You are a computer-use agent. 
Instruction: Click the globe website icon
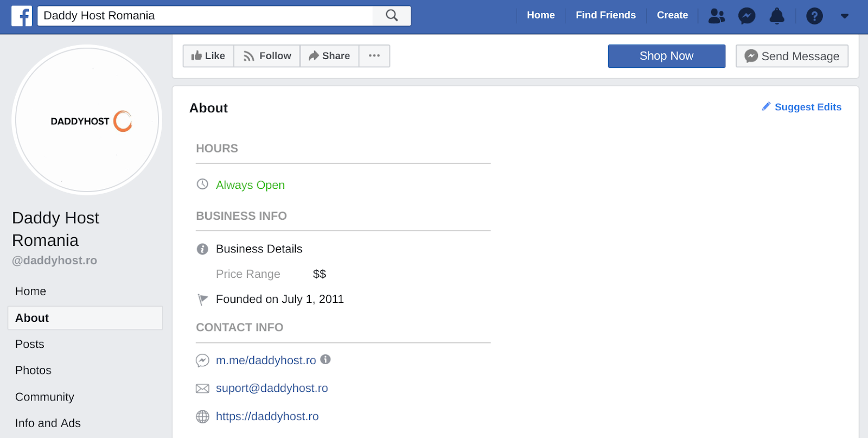202,417
